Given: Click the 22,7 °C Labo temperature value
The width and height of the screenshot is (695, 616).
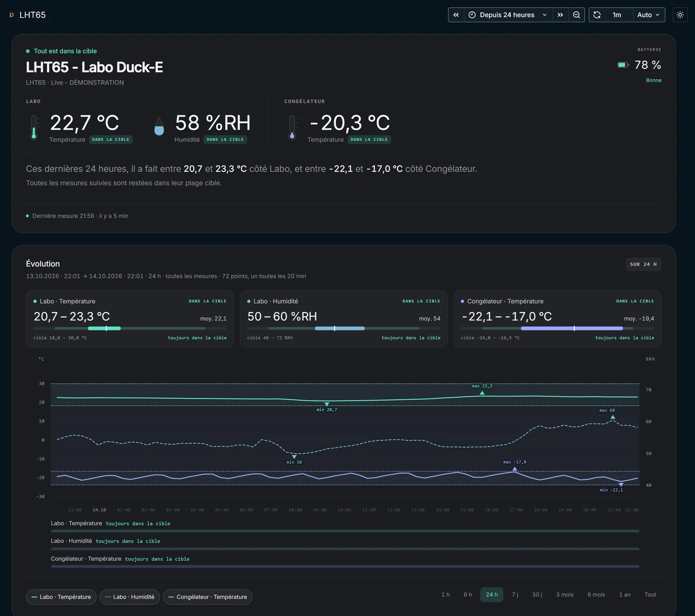Looking at the screenshot, I should [84, 123].
